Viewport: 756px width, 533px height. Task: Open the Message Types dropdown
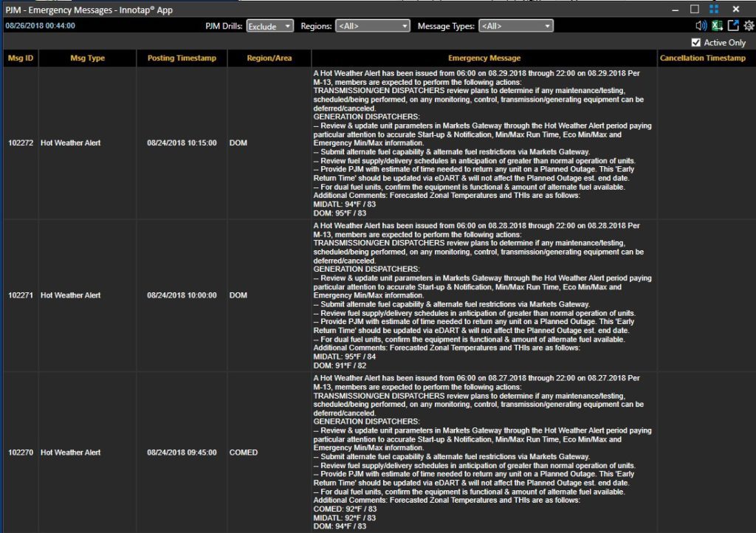coord(516,26)
